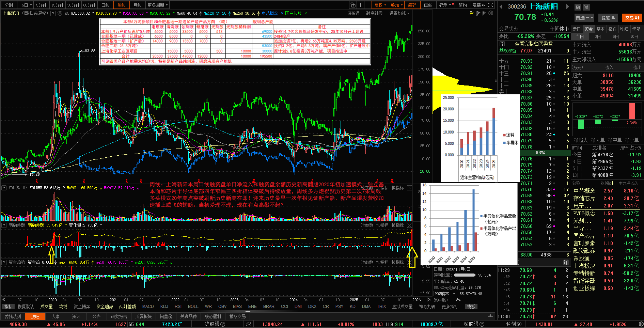Screen dimensions: 644x328
Task: Switch to 简约 simple mode
Action: pyautogui.click(x=462, y=5)
